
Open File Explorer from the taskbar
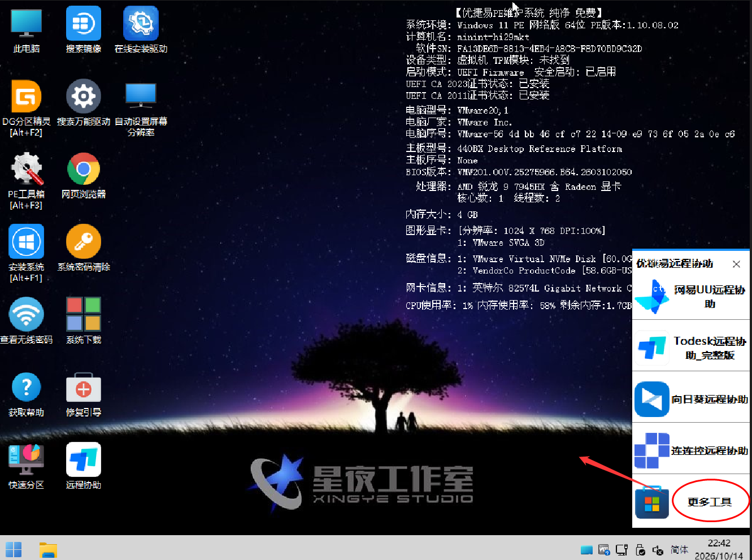coord(48,549)
